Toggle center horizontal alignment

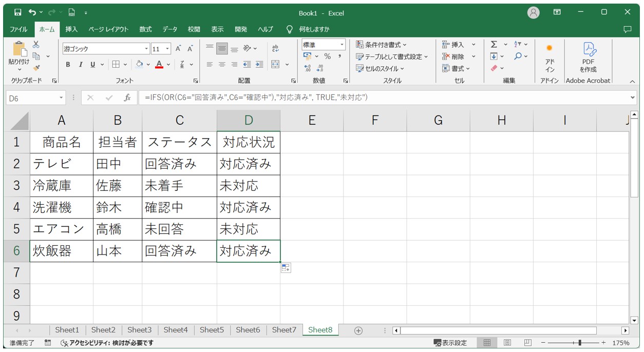pos(222,65)
